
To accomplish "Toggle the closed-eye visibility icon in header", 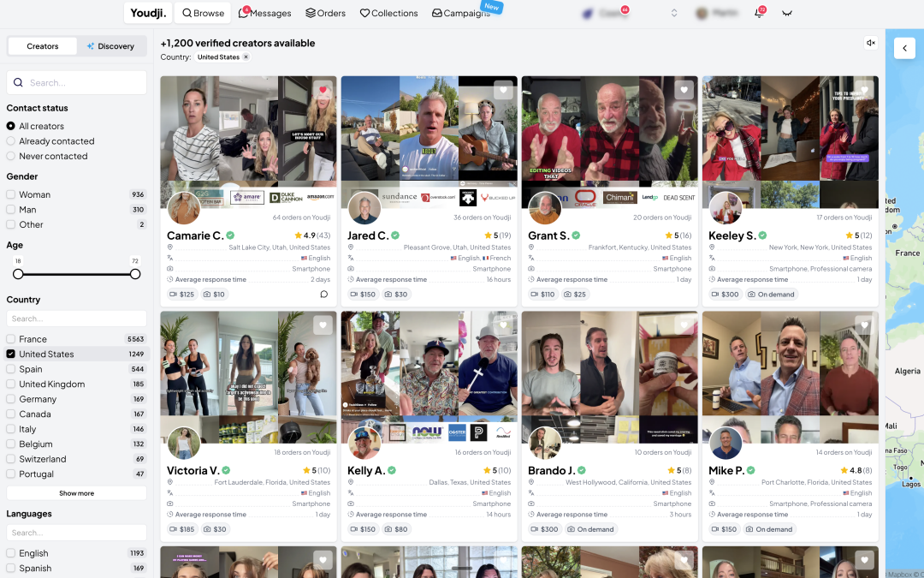I will point(787,13).
